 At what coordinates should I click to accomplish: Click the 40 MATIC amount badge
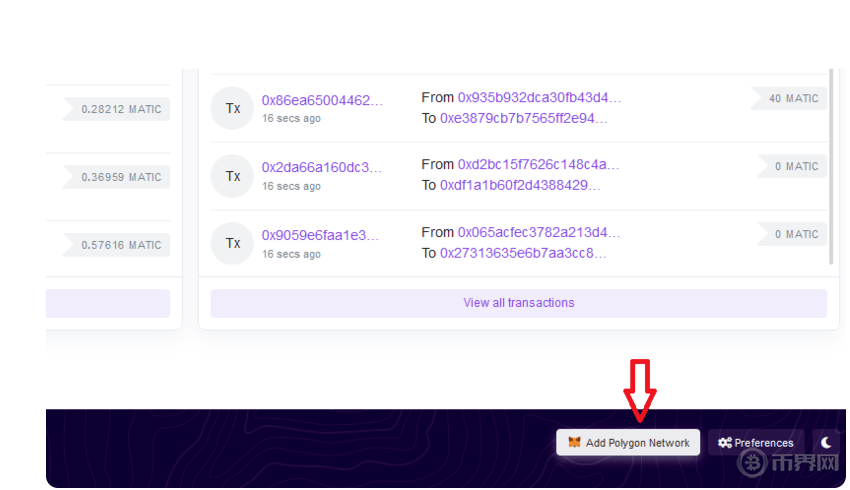793,98
